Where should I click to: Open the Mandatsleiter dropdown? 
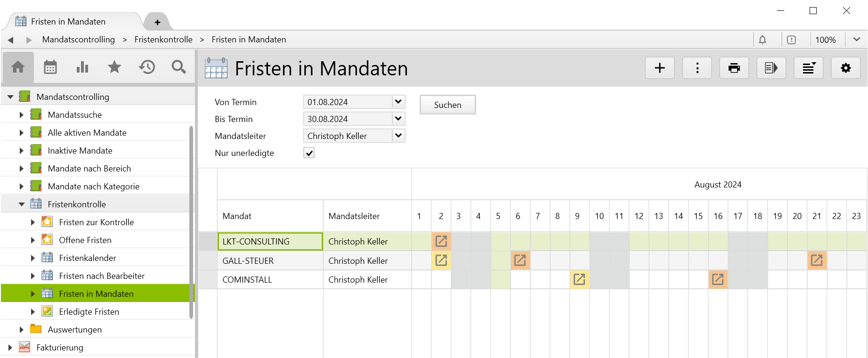pos(398,136)
